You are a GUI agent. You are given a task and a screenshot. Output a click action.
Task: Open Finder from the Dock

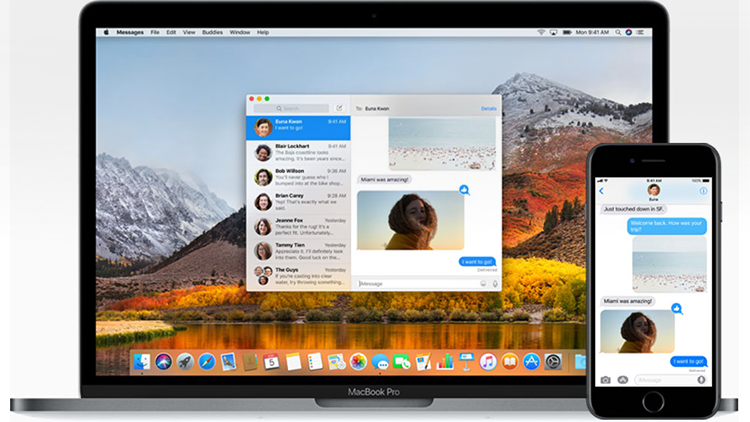[x=142, y=362]
